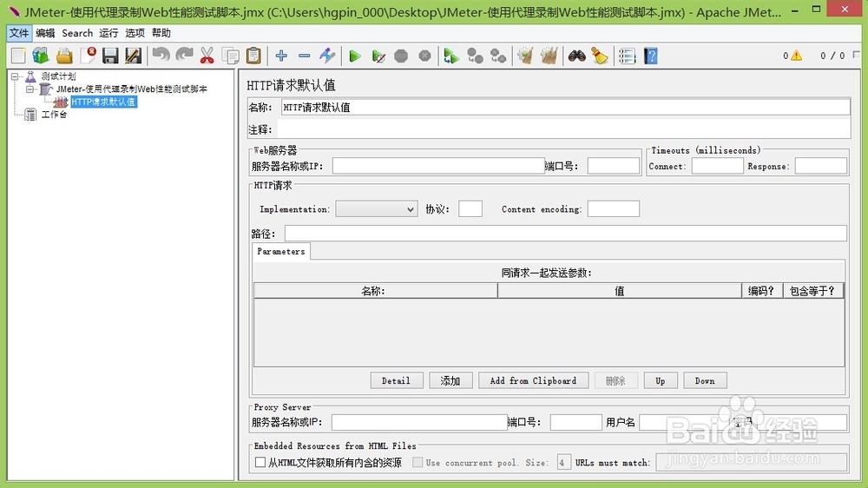868x488 pixels.
Task: Click the Copy icon
Action: click(x=230, y=56)
